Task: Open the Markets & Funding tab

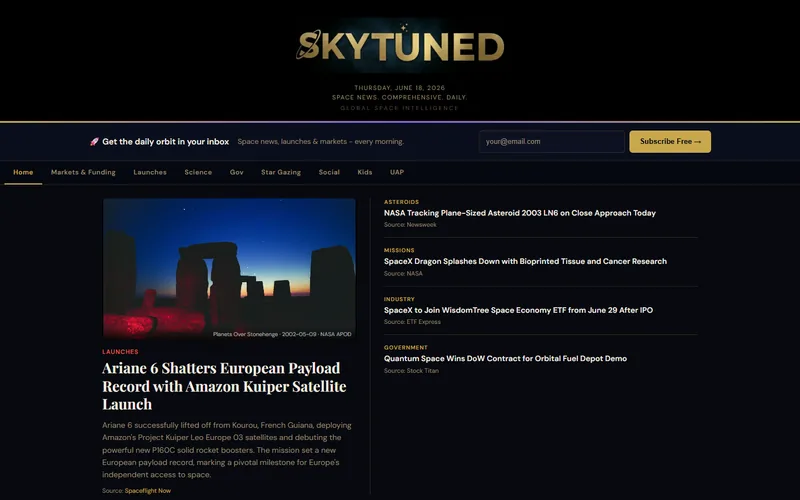Action: pos(83,172)
